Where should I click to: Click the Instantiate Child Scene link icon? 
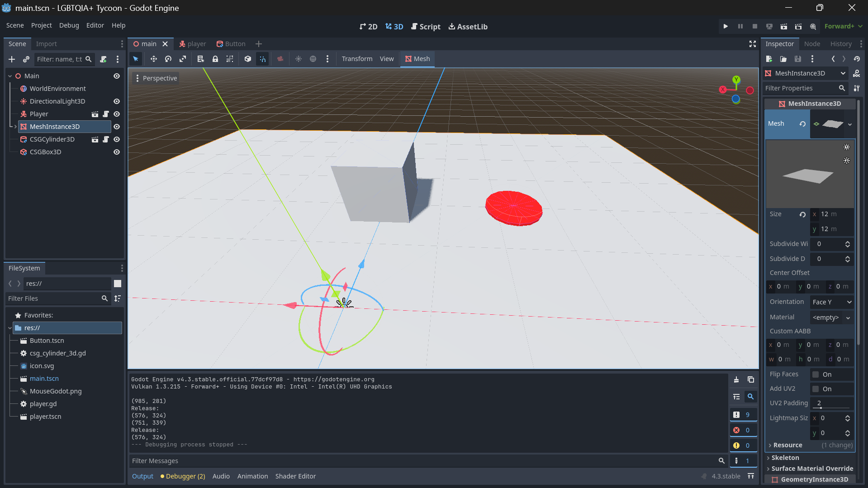[26, 59]
